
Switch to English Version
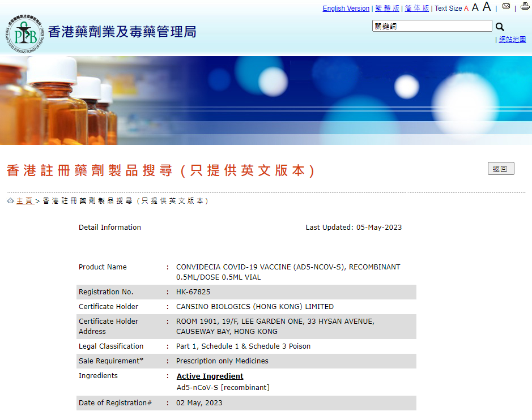point(346,8)
